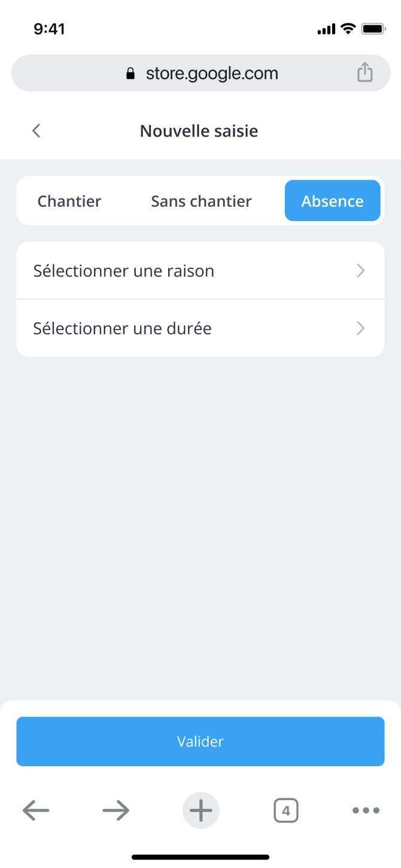Switch to the Chantier tab
401x868 pixels.
69,201
